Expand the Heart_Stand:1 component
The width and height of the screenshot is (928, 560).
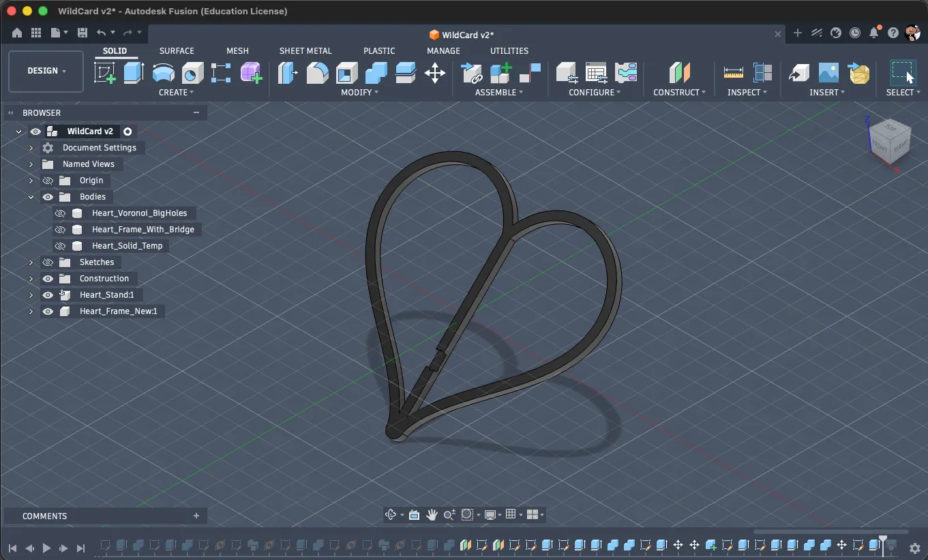pos(31,295)
